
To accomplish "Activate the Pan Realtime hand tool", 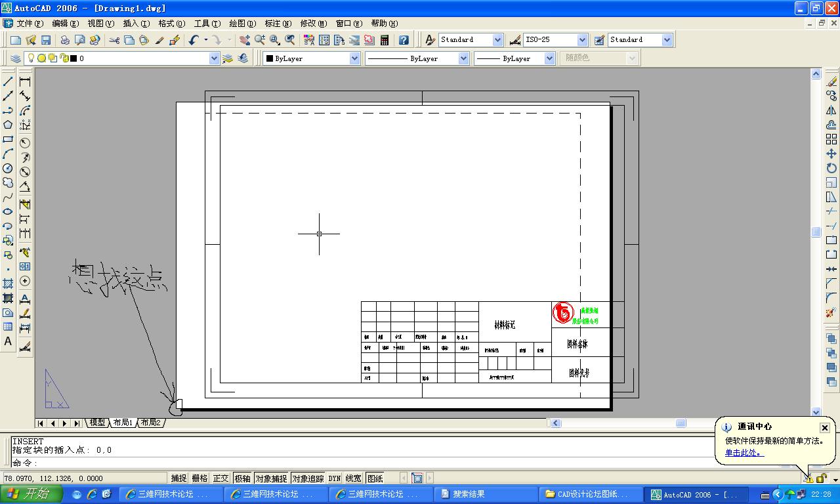I will coord(245,40).
